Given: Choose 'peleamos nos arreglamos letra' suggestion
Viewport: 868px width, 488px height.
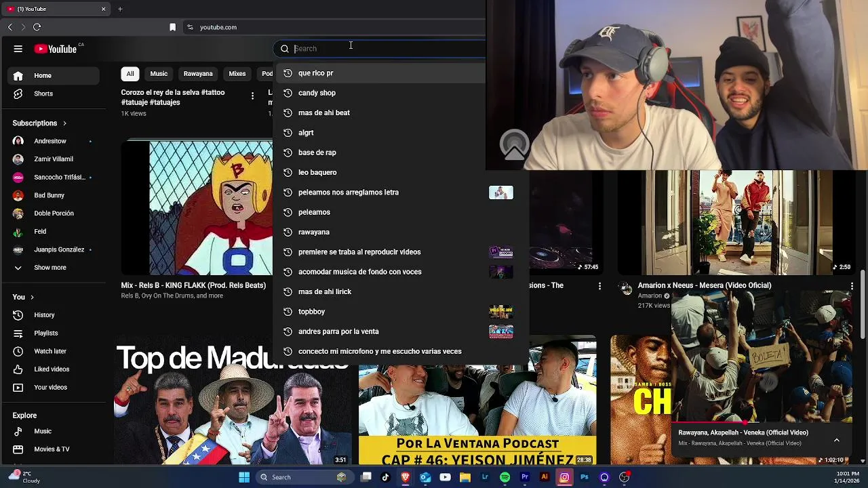Looking at the screenshot, I should (x=400, y=192).
